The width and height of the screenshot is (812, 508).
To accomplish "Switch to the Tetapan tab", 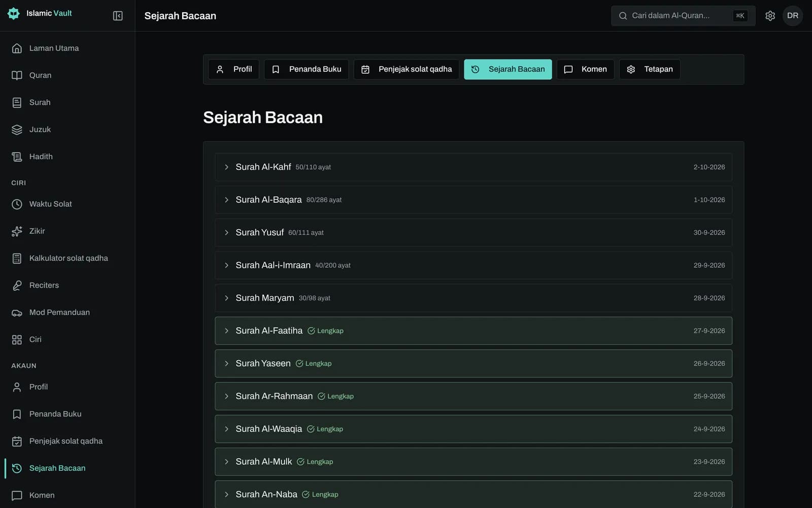I will (x=650, y=69).
